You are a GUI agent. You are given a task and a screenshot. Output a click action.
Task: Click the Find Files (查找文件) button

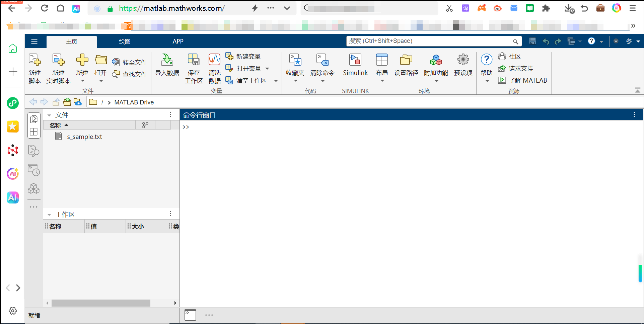click(130, 74)
